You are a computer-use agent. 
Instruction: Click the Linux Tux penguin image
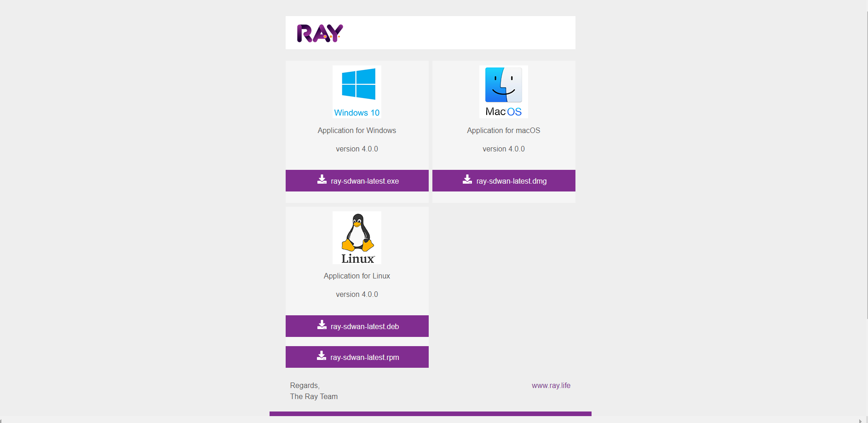click(357, 238)
